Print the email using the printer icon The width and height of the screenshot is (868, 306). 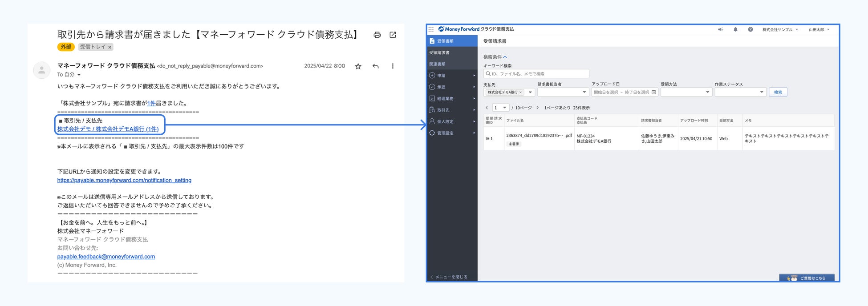pyautogui.click(x=377, y=35)
